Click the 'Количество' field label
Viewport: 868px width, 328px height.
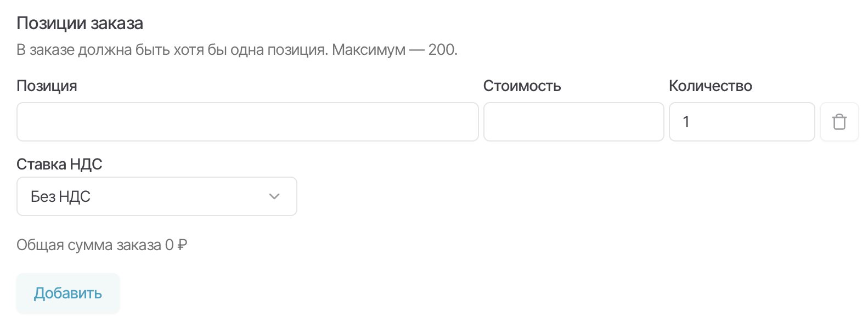point(710,86)
